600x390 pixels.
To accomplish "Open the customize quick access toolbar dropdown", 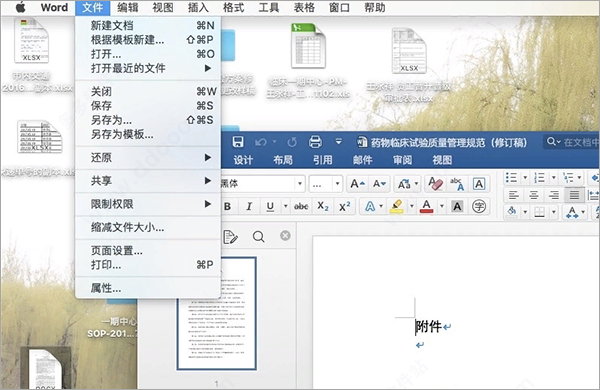I will coord(339,142).
